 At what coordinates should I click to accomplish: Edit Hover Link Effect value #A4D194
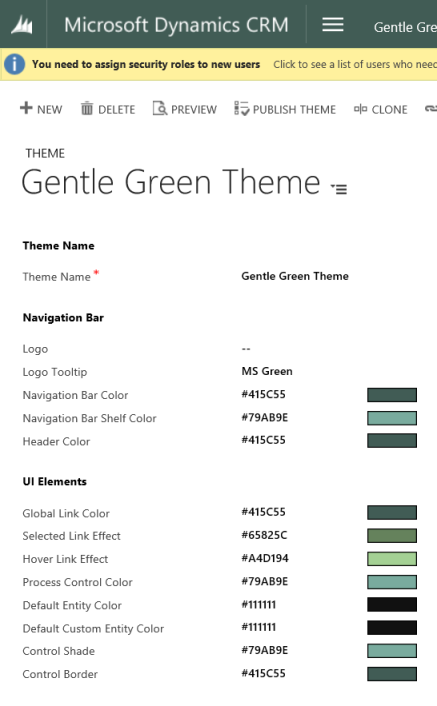pos(265,558)
